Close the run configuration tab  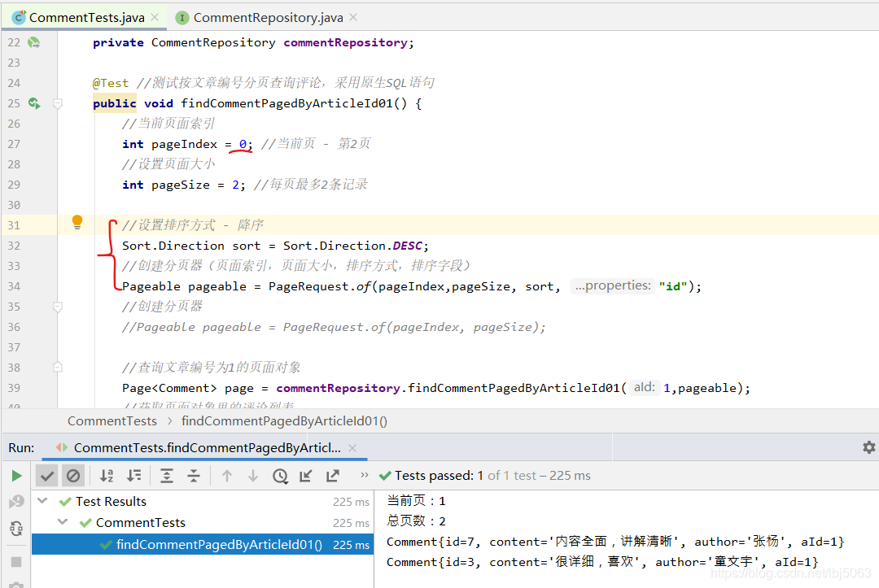pyautogui.click(x=352, y=448)
